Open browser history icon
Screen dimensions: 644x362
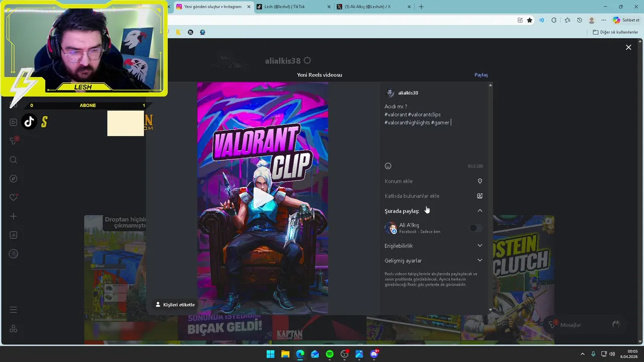click(580, 20)
